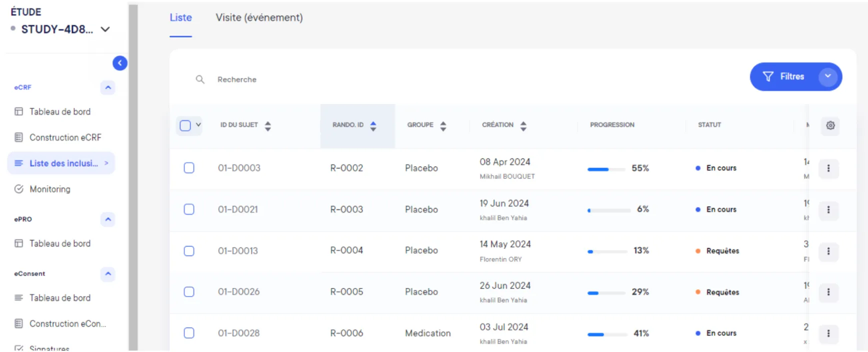Click the filter funnel icon

point(768,76)
